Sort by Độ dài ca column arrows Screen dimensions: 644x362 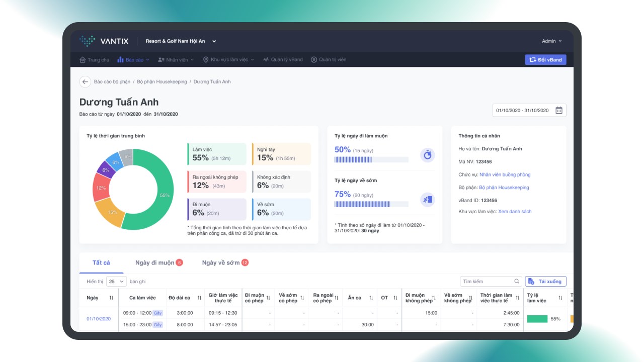[199, 298]
